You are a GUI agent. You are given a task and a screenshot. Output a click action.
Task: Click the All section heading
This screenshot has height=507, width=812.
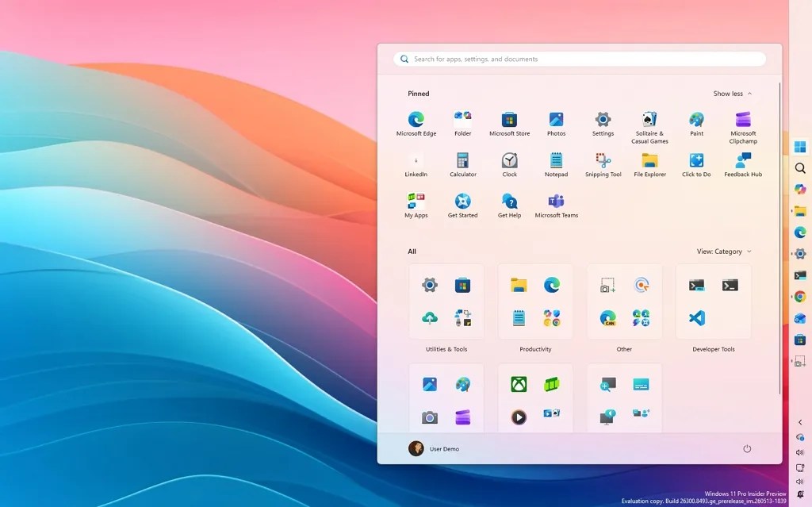pos(412,252)
